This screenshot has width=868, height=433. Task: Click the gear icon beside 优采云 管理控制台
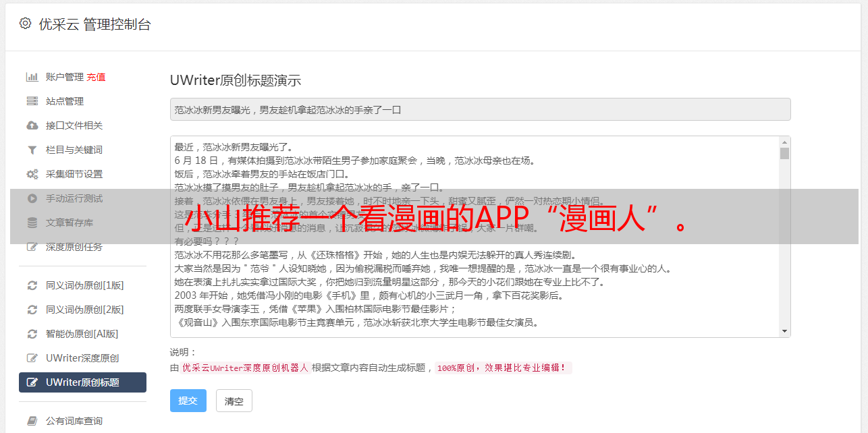click(25, 24)
